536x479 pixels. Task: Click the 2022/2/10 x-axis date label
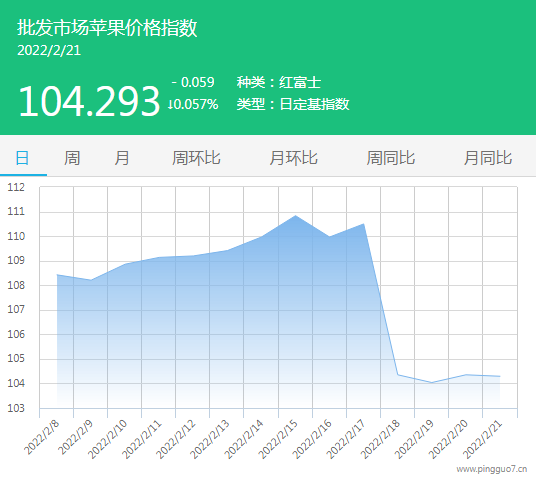[108, 439]
